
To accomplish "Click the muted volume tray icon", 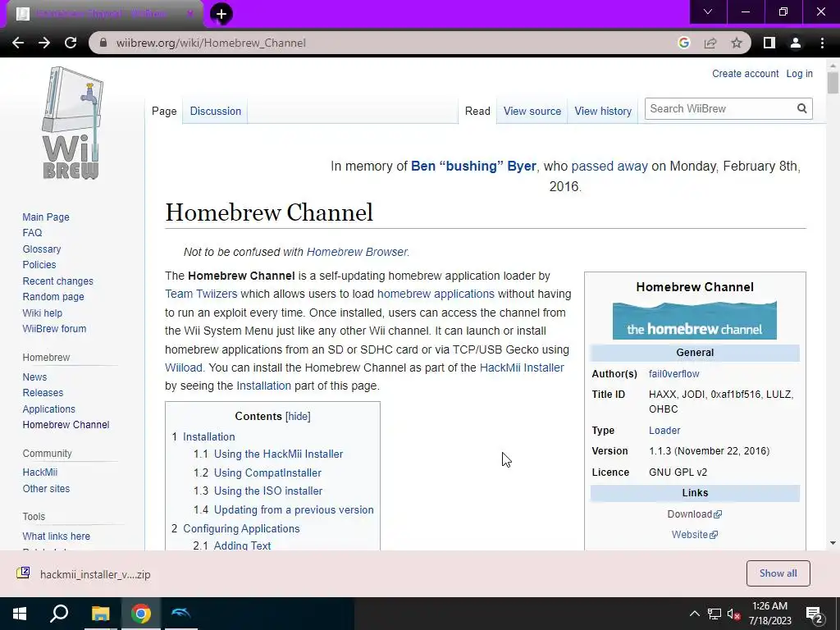I will point(733,614).
